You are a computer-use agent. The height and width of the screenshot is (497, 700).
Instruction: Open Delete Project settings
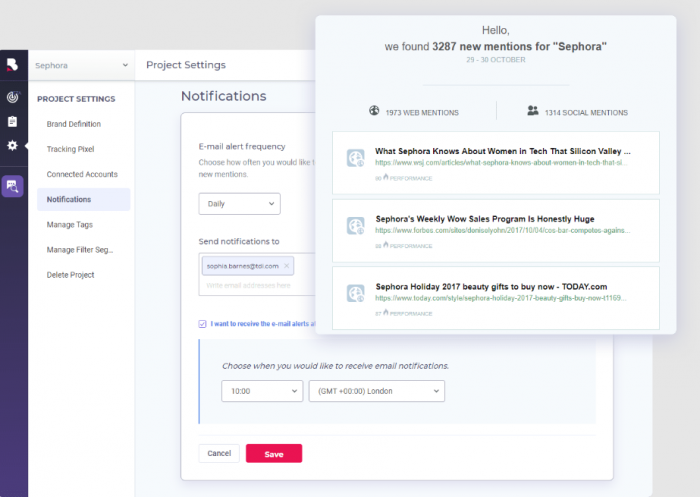(71, 275)
